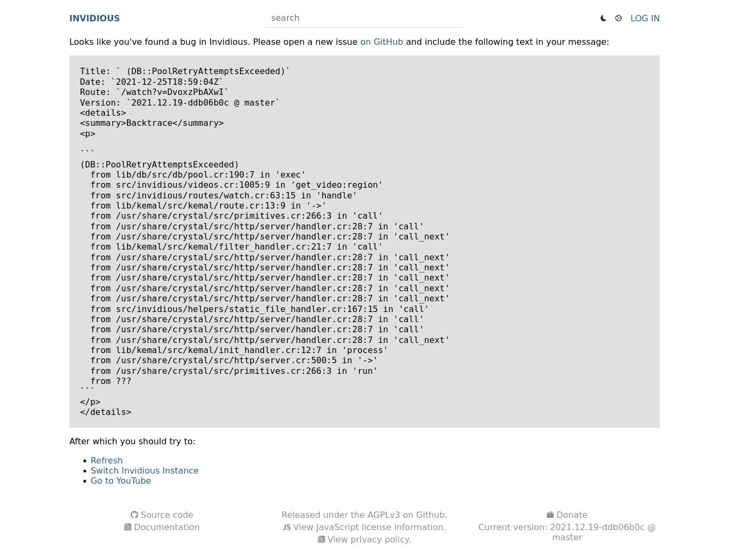Viewport: 729px width, 560px height.
Task: Select the document icon next to Documentation
Action: click(128, 527)
